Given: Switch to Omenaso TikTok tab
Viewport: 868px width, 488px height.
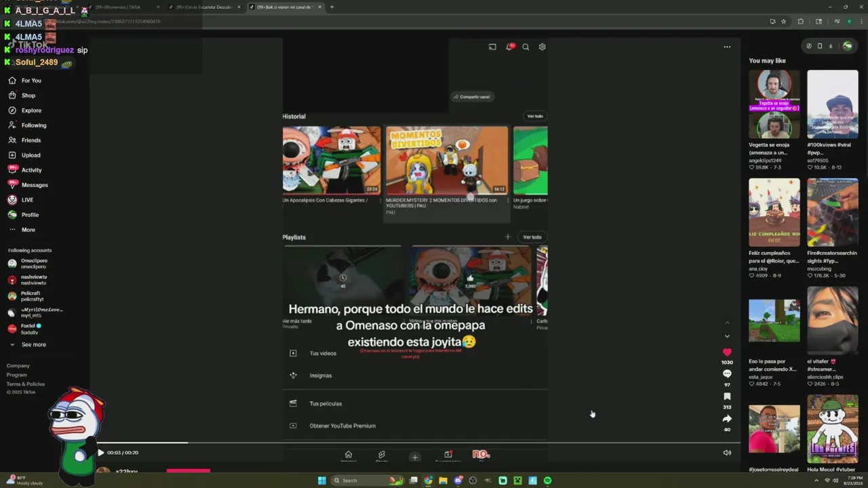Looking at the screenshot, I should click(122, 7).
